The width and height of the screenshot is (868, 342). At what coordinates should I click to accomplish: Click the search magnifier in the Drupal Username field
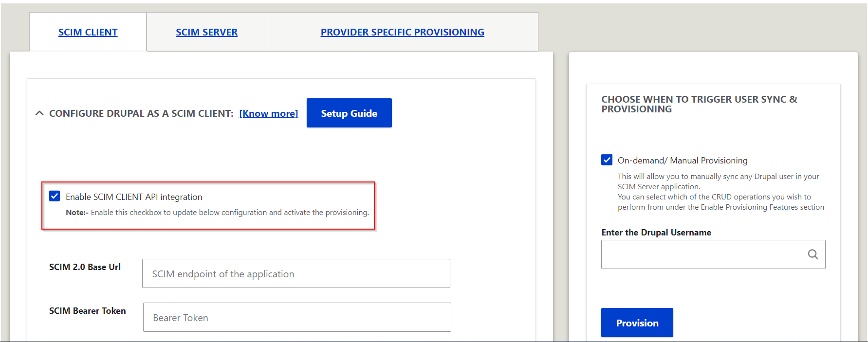tap(813, 254)
